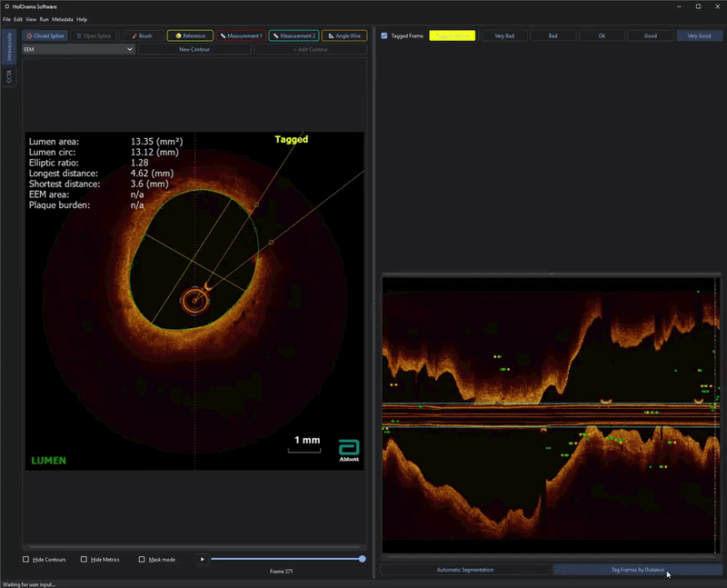Rate frame as Ok
This screenshot has width=727, height=588.
pos(602,35)
